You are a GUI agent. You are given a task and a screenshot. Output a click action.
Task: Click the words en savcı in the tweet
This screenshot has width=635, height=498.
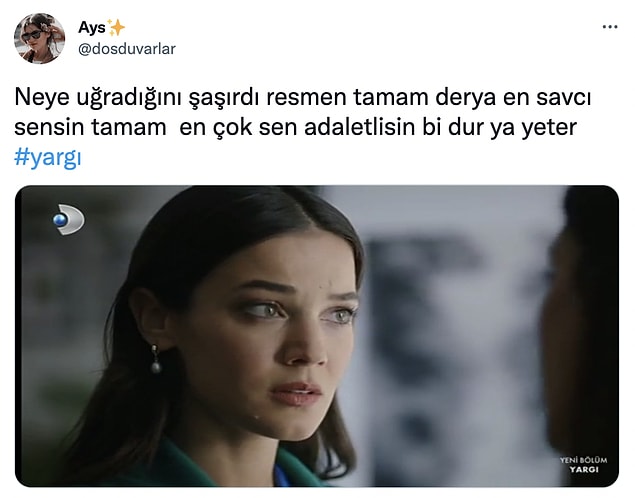click(547, 98)
